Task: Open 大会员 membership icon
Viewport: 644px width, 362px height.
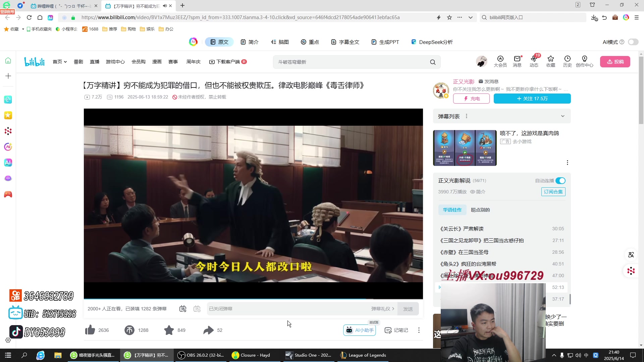Action: point(500,61)
